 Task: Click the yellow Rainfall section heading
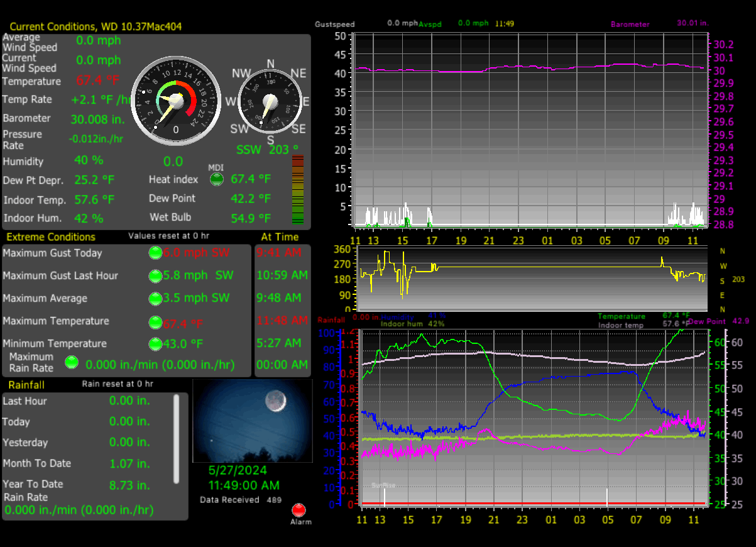pos(26,384)
